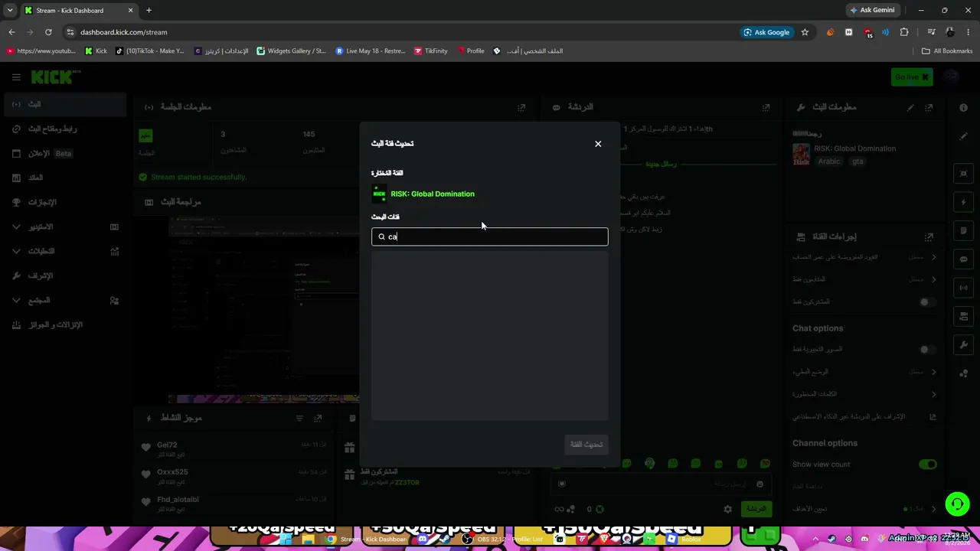This screenshot has height=551, width=980.
Task: Open the user avatar menu
Action: click(x=952, y=77)
